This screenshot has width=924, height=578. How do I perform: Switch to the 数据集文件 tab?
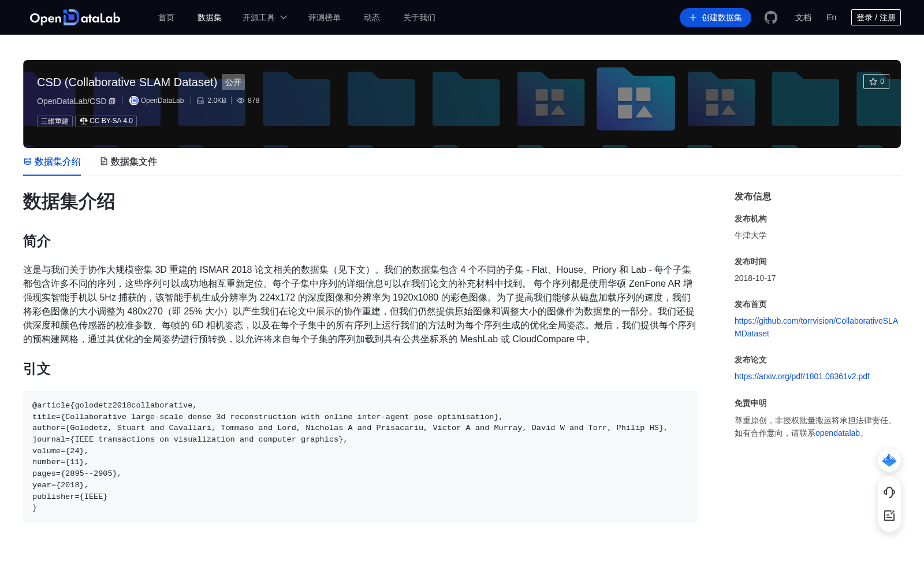point(128,162)
